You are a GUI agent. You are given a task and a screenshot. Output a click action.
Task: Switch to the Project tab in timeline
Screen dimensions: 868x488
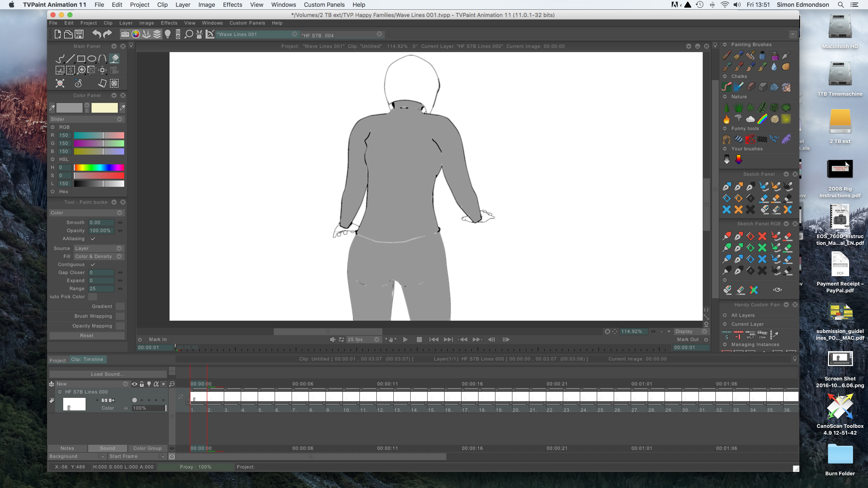click(58, 360)
